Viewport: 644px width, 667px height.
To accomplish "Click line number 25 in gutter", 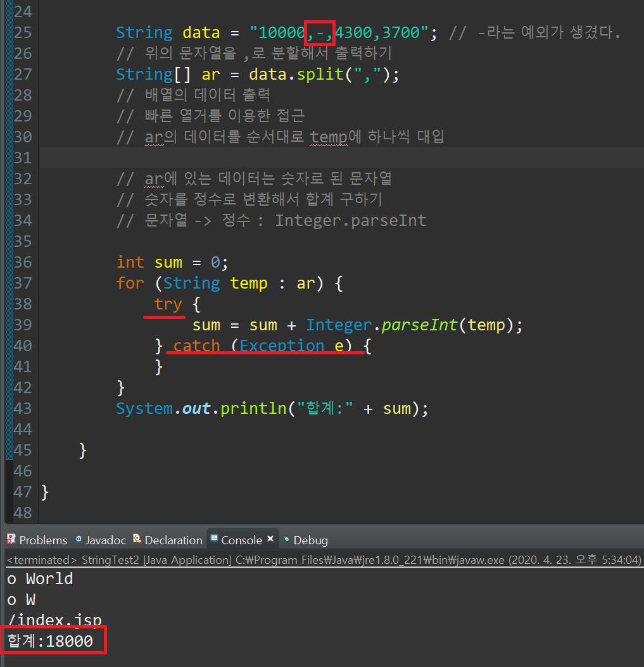I will 23,32.
